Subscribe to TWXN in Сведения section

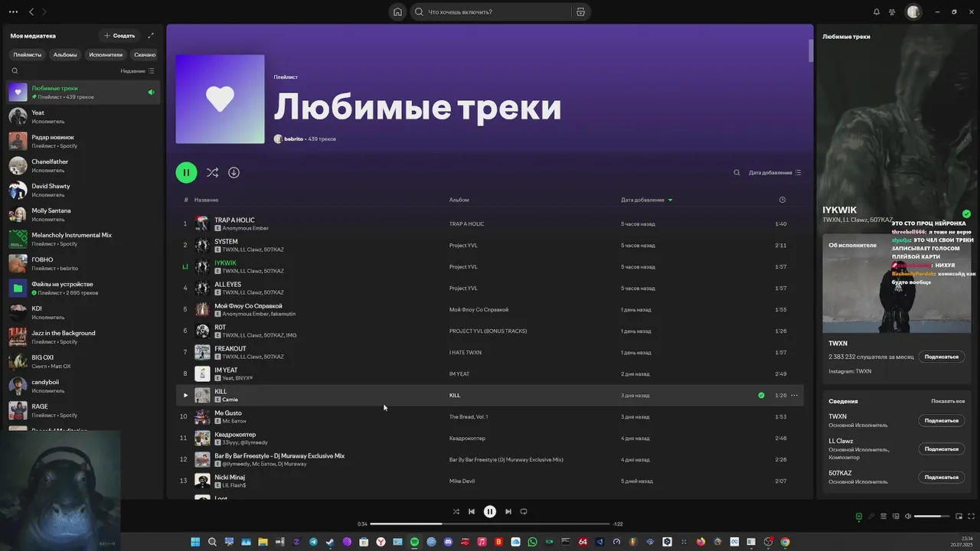pyautogui.click(x=941, y=420)
